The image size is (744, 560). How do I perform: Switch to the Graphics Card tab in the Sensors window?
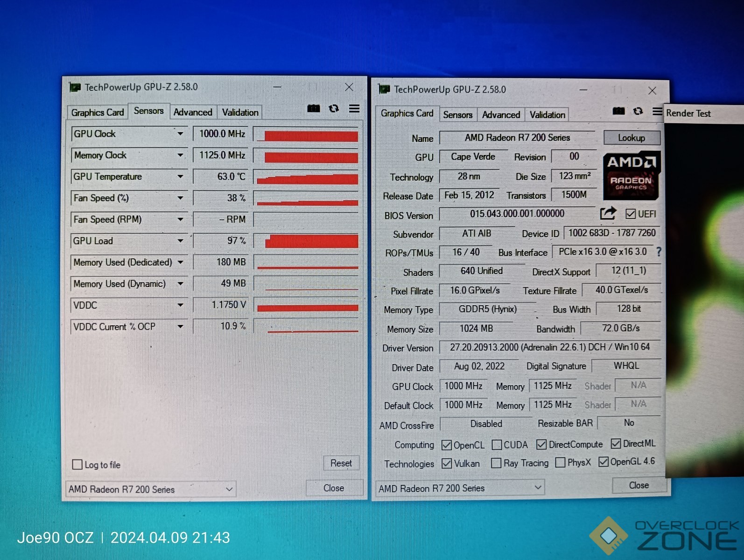[x=98, y=112]
